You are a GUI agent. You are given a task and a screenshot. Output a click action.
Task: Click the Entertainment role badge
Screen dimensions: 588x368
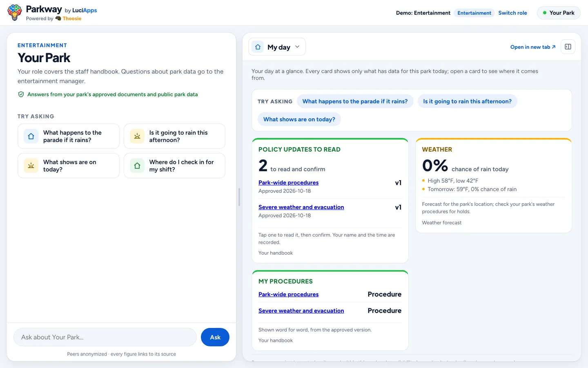(474, 13)
